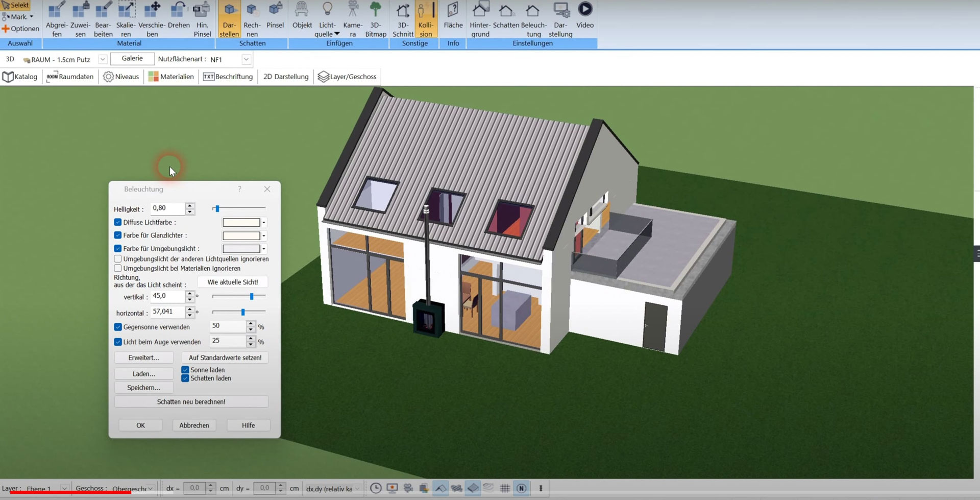Click the Helligkeit brightness slider

tap(239, 208)
